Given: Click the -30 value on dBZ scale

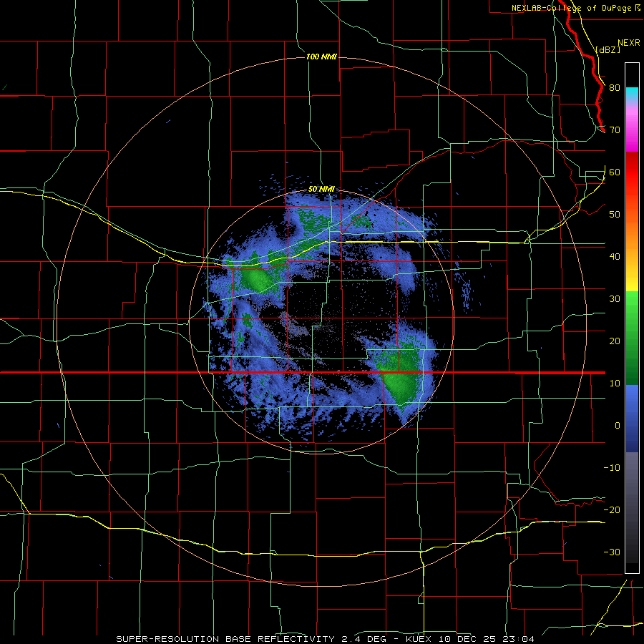Looking at the screenshot, I should coord(612,552).
